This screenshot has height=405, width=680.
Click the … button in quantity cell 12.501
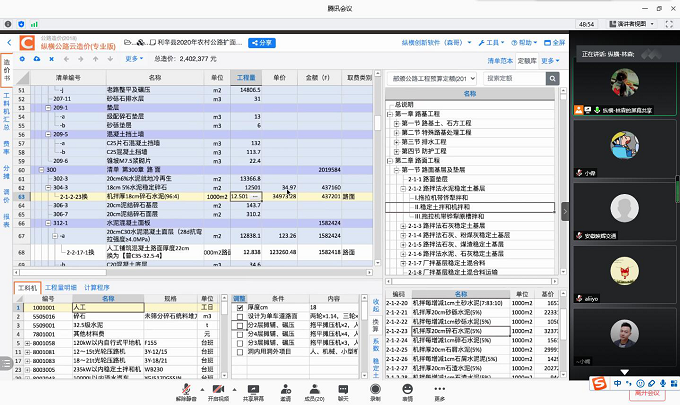coord(255,196)
